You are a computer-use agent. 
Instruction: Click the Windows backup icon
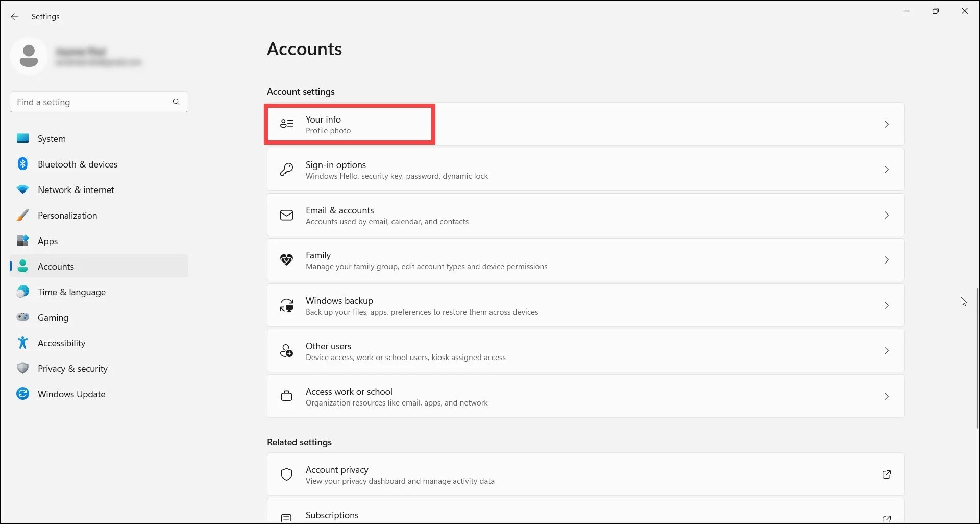(x=287, y=305)
